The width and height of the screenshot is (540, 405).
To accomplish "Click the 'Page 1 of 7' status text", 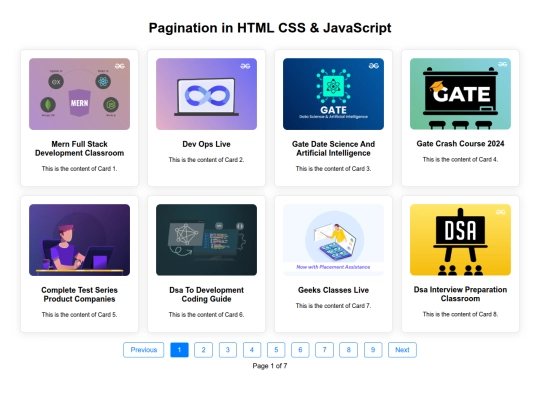I will tap(270, 366).
